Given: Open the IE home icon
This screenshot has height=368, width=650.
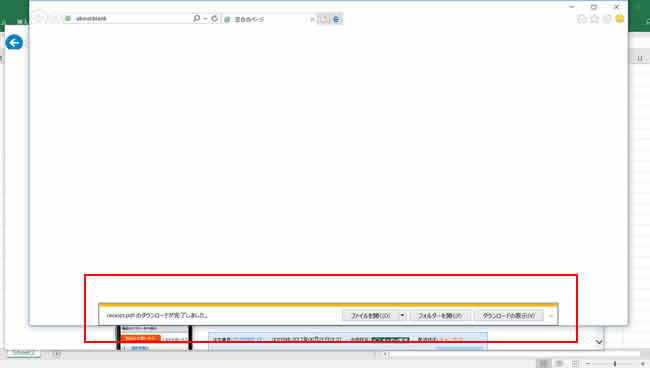Looking at the screenshot, I should pyautogui.click(x=582, y=19).
